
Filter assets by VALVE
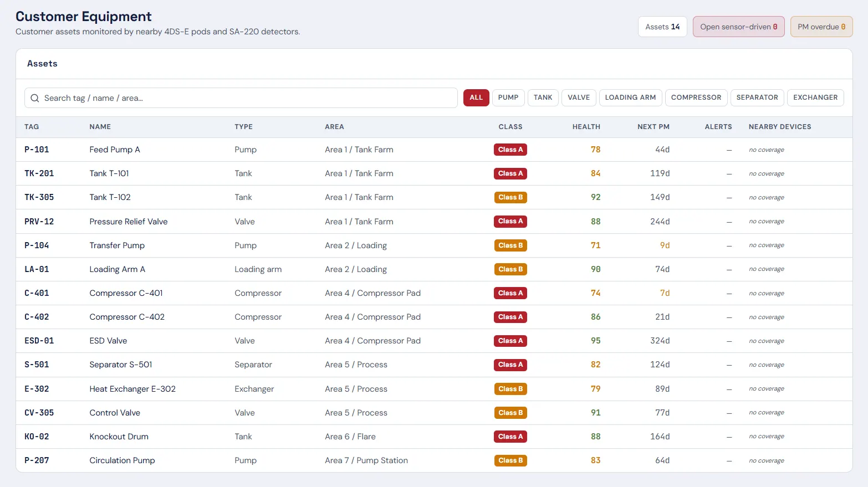(x=579, y=98)
